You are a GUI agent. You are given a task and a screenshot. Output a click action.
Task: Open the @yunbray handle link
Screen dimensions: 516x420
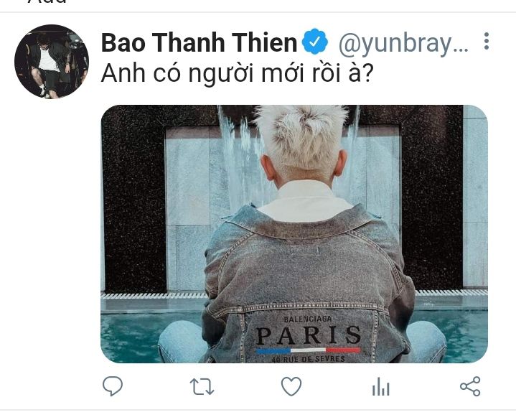coord(403,44)
